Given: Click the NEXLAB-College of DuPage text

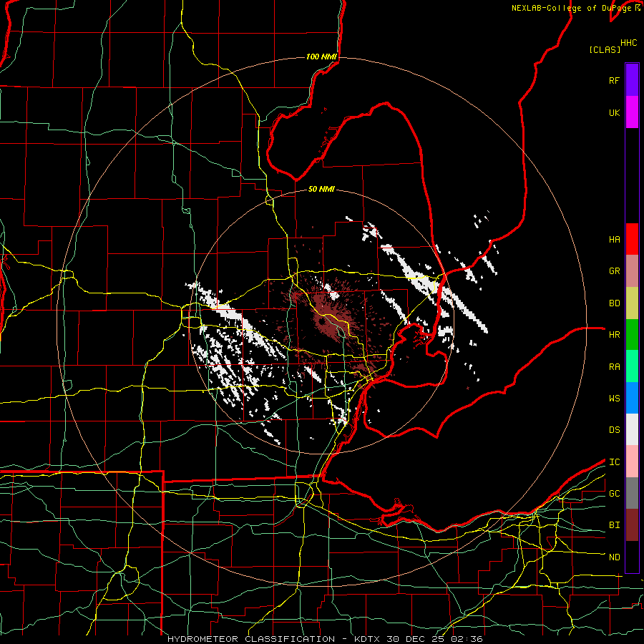Looking at the screenshot, I should click(572, 8).
